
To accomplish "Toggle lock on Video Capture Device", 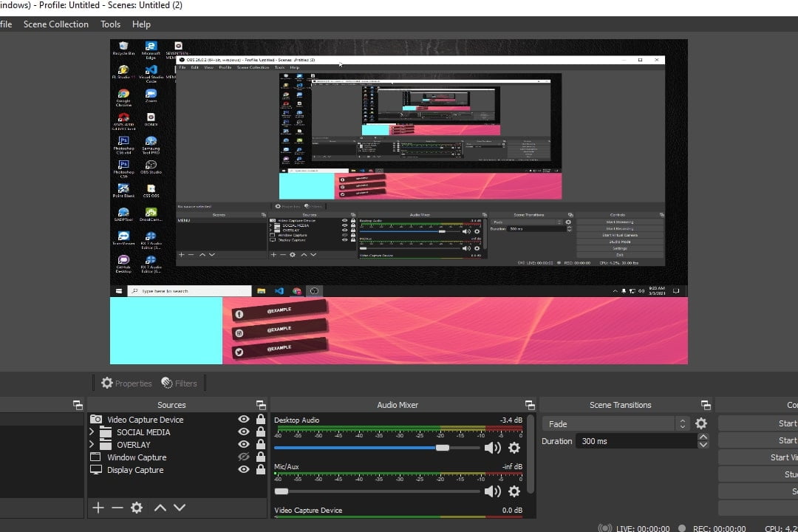I will tap(261, 419).
